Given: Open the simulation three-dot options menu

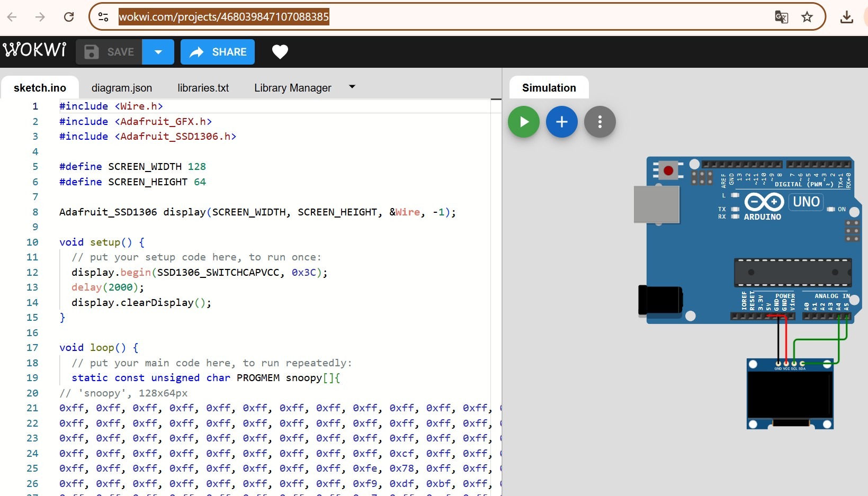Looking at the screenshot, I should tap(600, 122).
